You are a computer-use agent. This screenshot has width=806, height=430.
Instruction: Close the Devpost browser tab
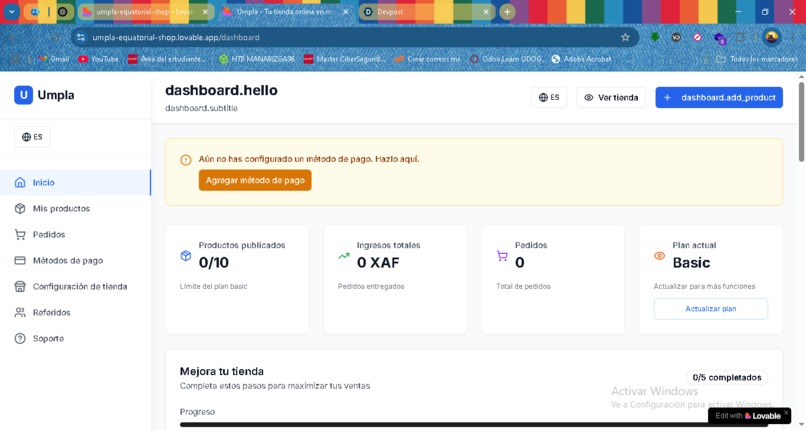click(x=486, y=12)
